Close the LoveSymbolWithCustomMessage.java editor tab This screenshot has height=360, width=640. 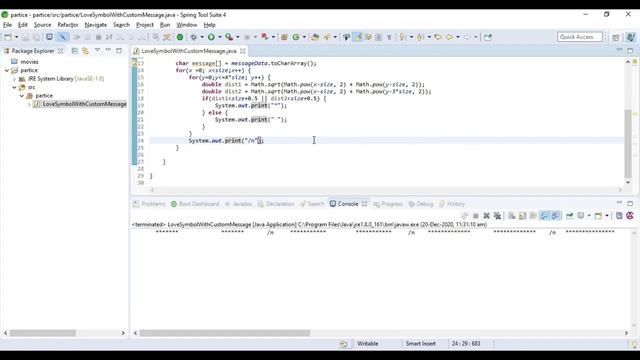point(243,51)
